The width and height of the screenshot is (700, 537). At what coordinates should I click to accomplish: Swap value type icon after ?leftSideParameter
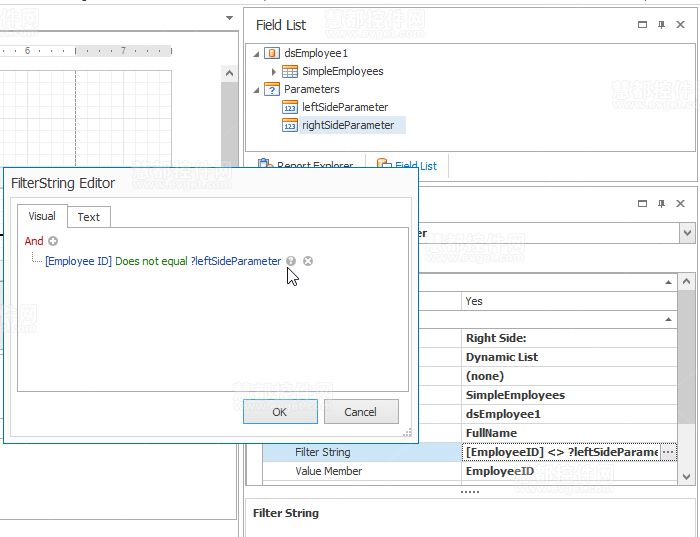(291, 261)
